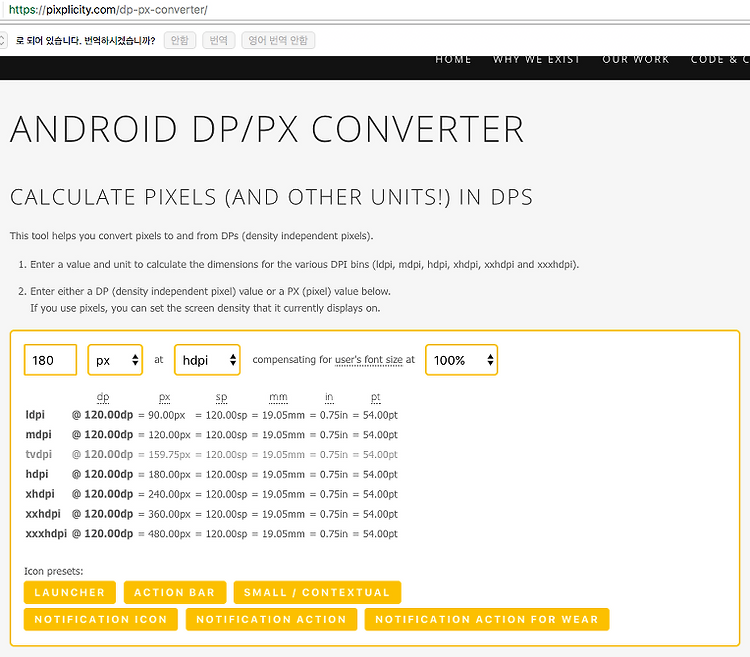750x657 pixels.
Task: Click the '번역' translate button
Action: (219, 40)
